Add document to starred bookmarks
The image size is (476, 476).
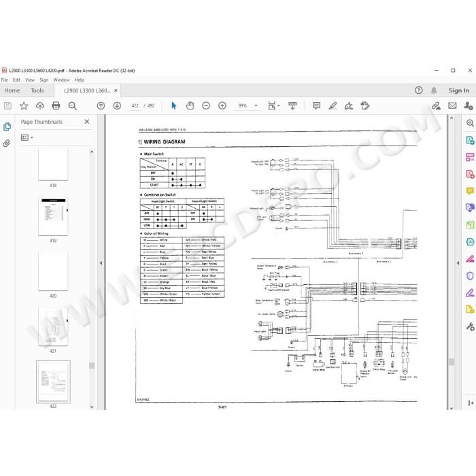(24, 105)
